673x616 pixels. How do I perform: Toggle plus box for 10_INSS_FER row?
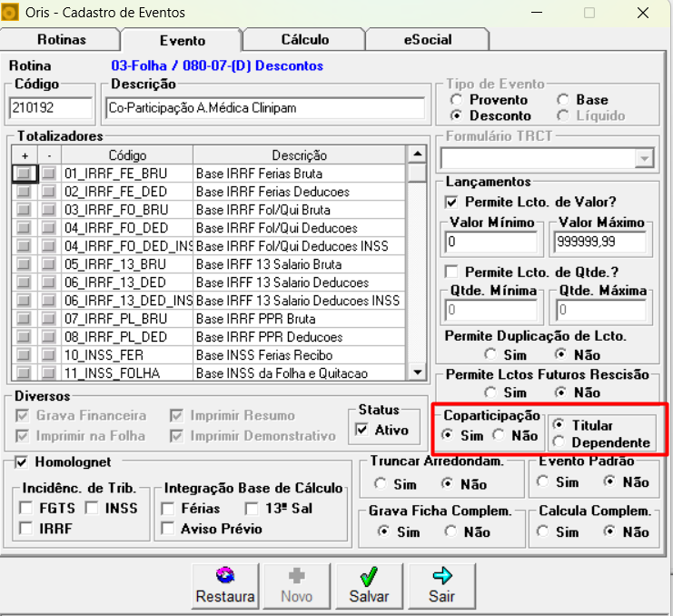pos(24,355)
